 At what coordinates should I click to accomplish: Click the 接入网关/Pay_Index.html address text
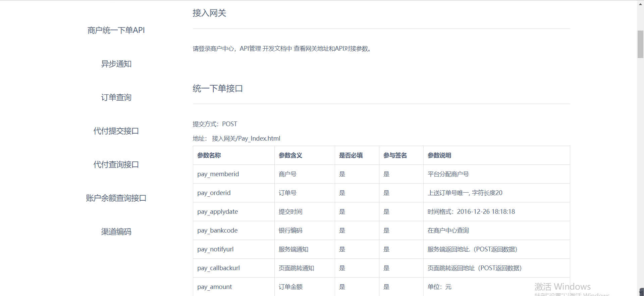point(246,139)
